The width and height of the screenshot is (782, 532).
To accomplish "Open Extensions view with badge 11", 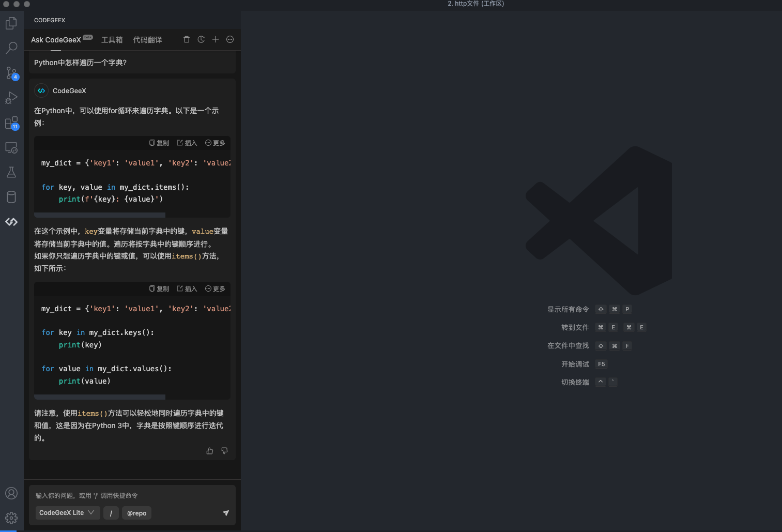I will pos(11,123).
